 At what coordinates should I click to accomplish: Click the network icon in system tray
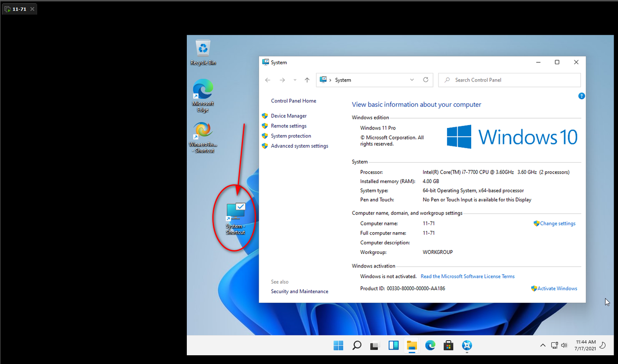tap(555, 345)
